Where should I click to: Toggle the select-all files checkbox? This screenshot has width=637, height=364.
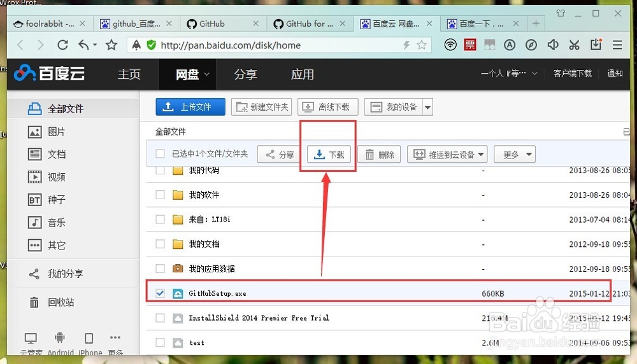[160, 153]
